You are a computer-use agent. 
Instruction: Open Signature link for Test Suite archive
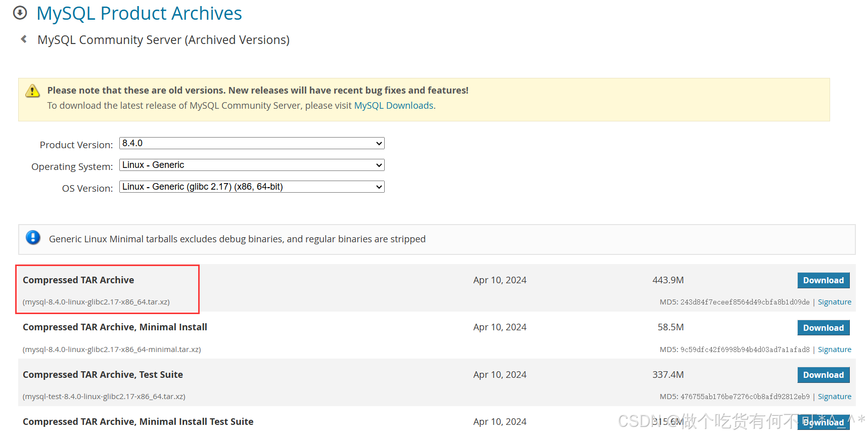point(834,397)
